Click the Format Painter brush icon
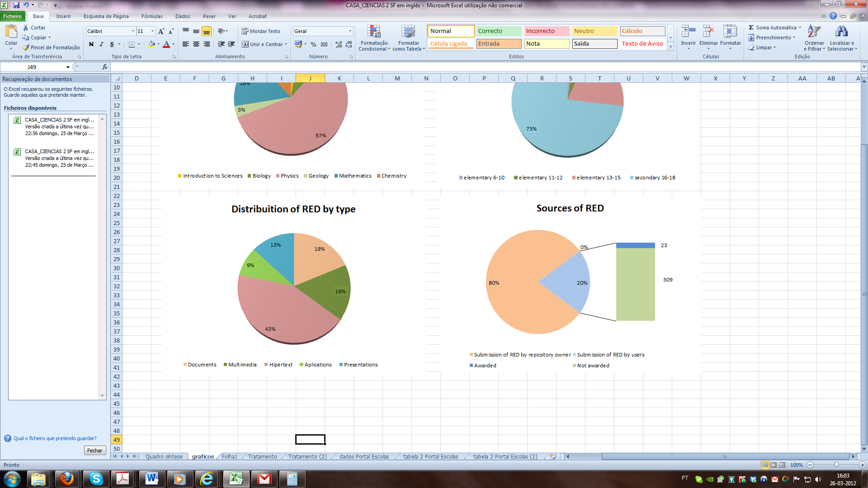Image resolution: width=868 pixels, height=488 pixels. click(x=26, y=47)
